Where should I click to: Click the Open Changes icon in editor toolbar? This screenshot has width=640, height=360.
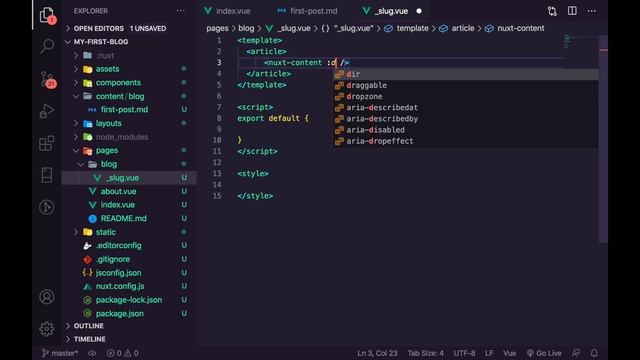click(552, 11)
